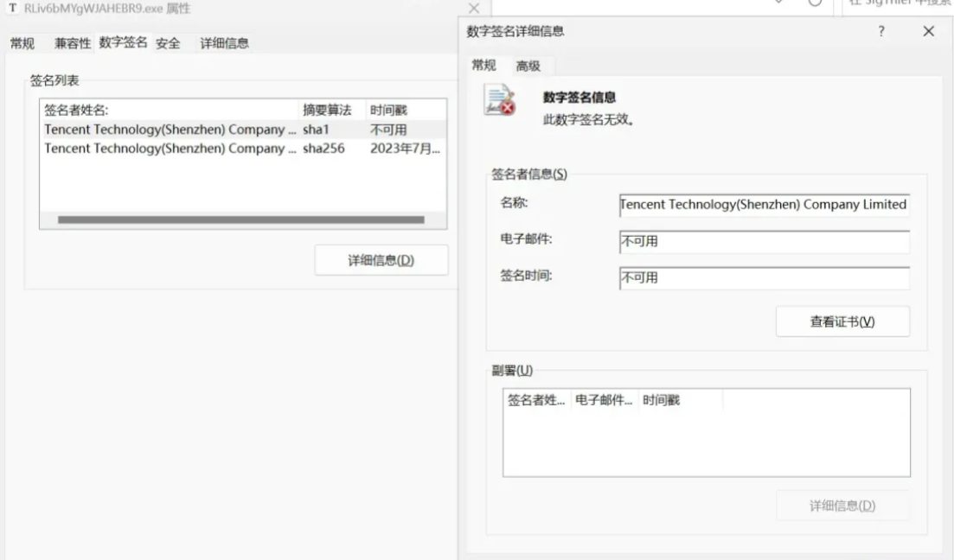Click the help question mark icon
The height and width of the screenshot is (560, 954).
[881, 31]
